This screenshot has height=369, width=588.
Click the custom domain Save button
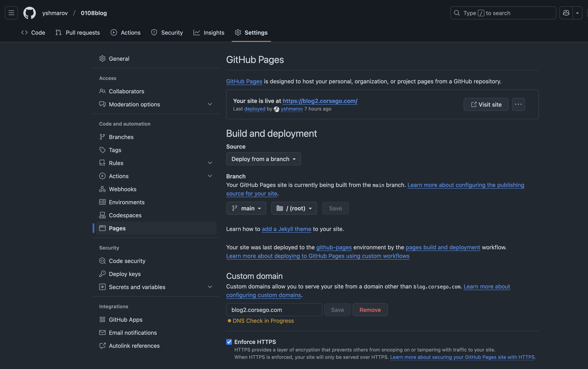(338, 310)
